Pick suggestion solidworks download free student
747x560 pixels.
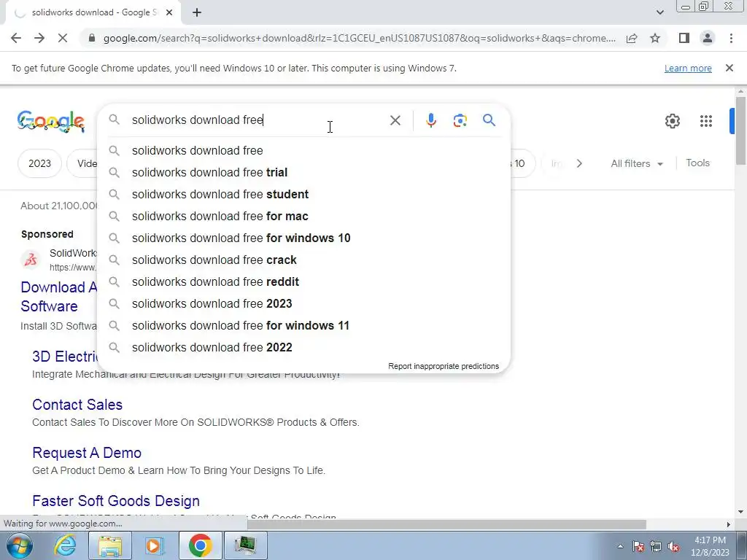pyautogui.click(x=304, y=194)
